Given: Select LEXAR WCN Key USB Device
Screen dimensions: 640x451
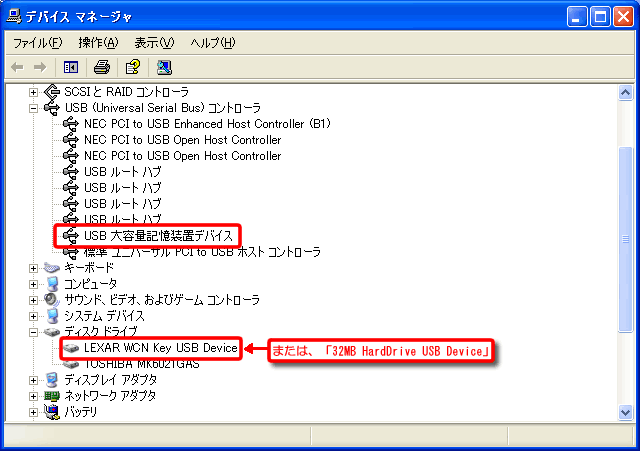Looking at the screenshot, I should tap(160, 348).
